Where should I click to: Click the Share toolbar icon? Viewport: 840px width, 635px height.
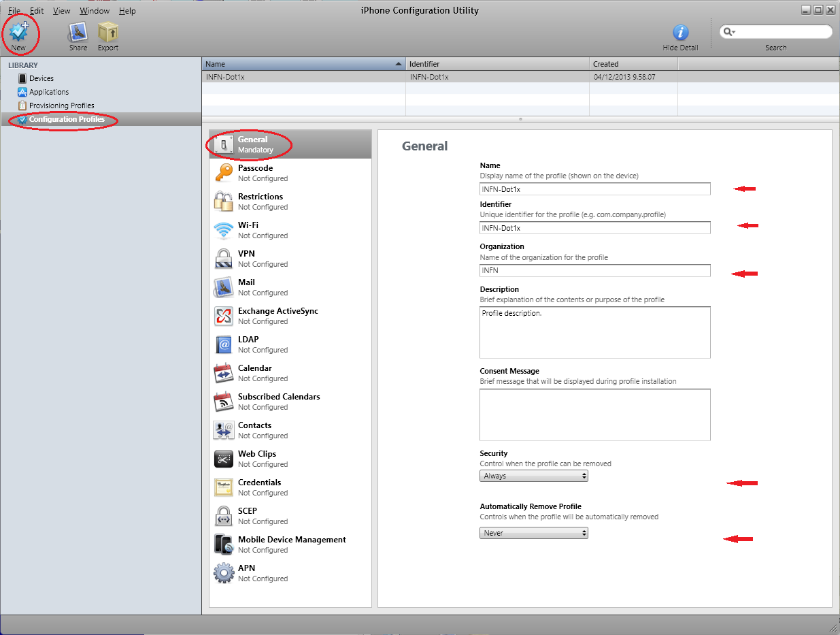pos(78,31)
